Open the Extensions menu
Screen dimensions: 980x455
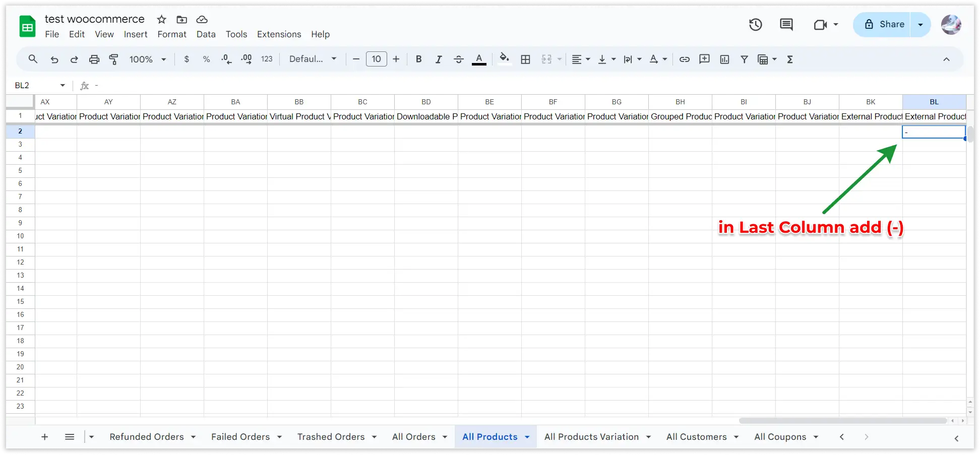(279, 34)
